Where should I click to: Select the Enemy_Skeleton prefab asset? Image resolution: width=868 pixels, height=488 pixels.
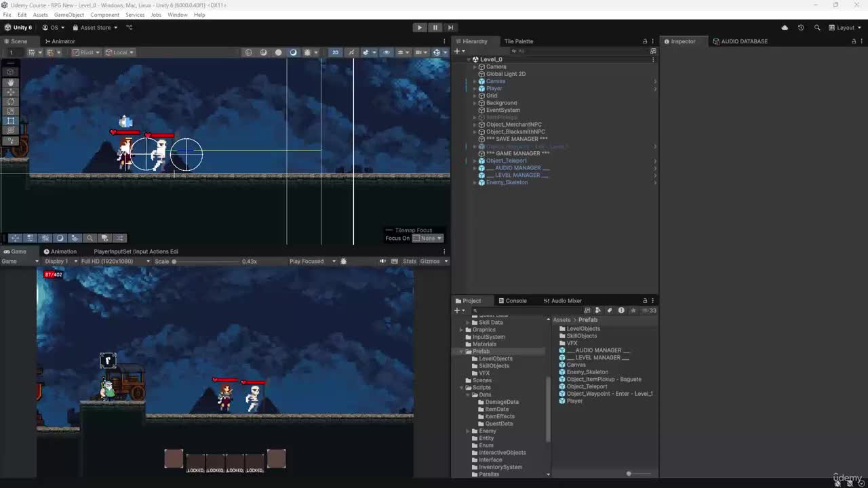point(587,372)
